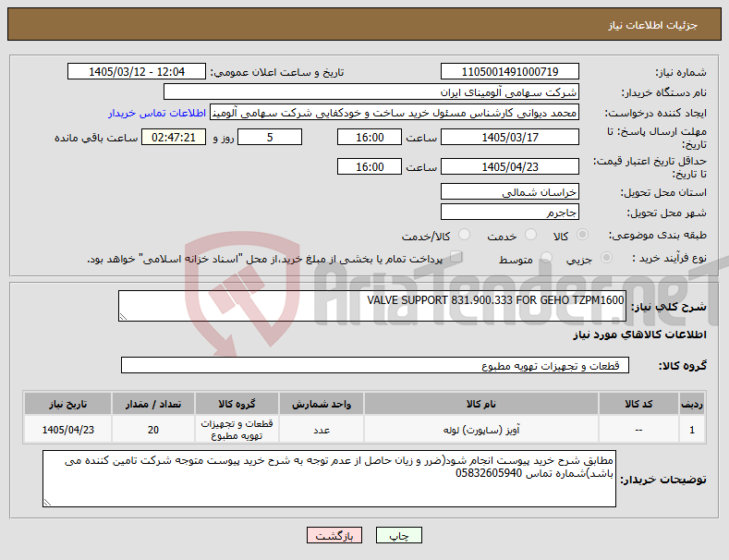Screen dimensions: 729x560
Task: Click the گروه کالا column header
Action: pos(237,404)
